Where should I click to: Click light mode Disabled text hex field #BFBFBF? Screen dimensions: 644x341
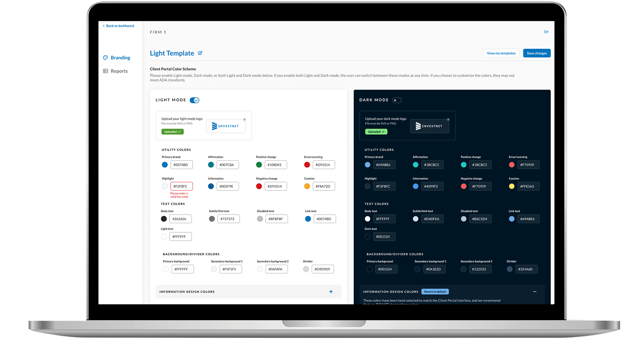pyautogui.click(x=277, y=219)
